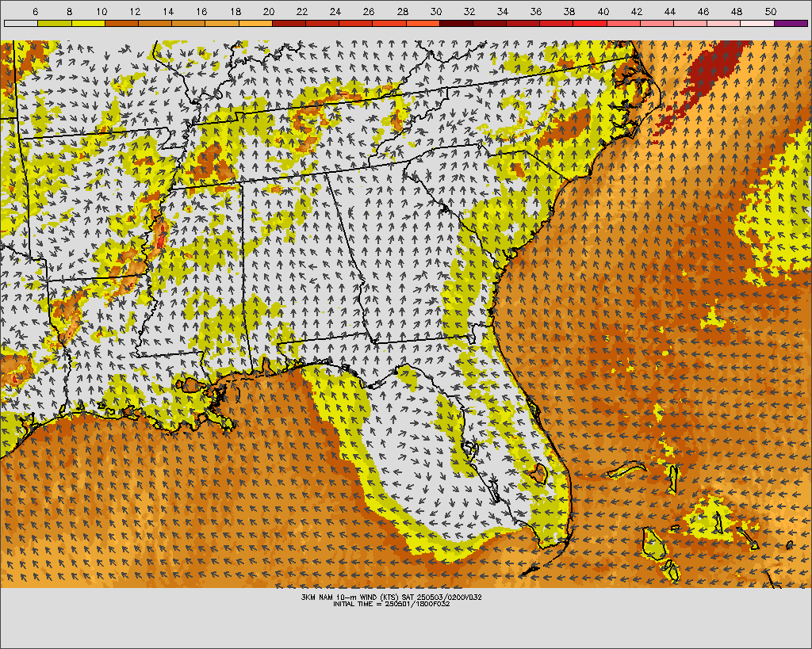
Task: Click the legend value "36"
Action: click(536, 12)
